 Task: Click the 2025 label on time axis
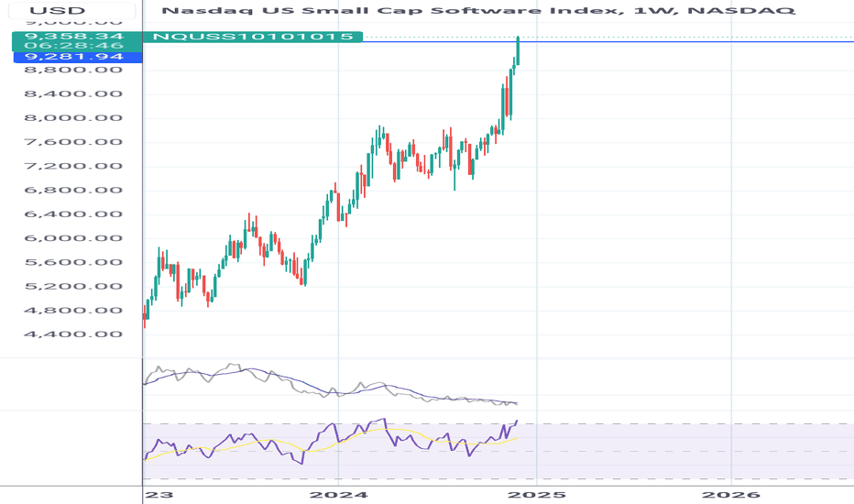pos(536,495)
